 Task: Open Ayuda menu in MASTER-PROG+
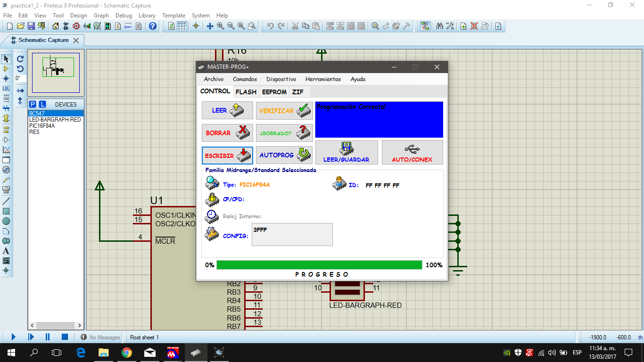coord(358,79)
